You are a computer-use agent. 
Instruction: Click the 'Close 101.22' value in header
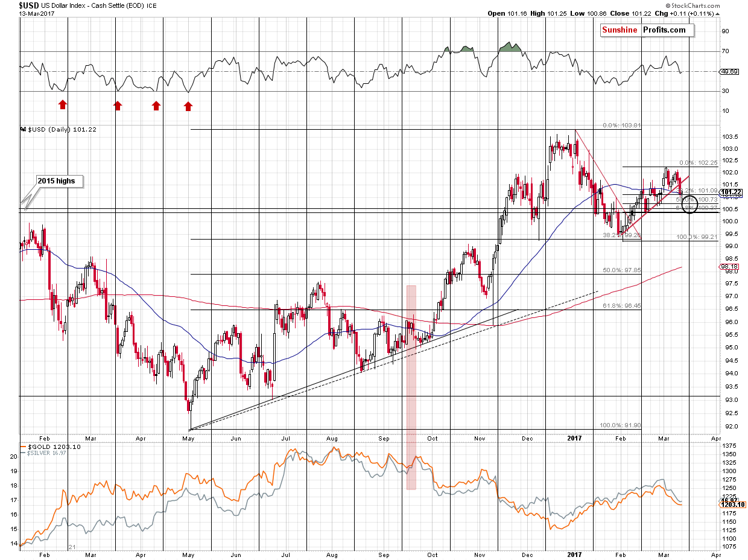pyautogui.click(x=631, y=13)
